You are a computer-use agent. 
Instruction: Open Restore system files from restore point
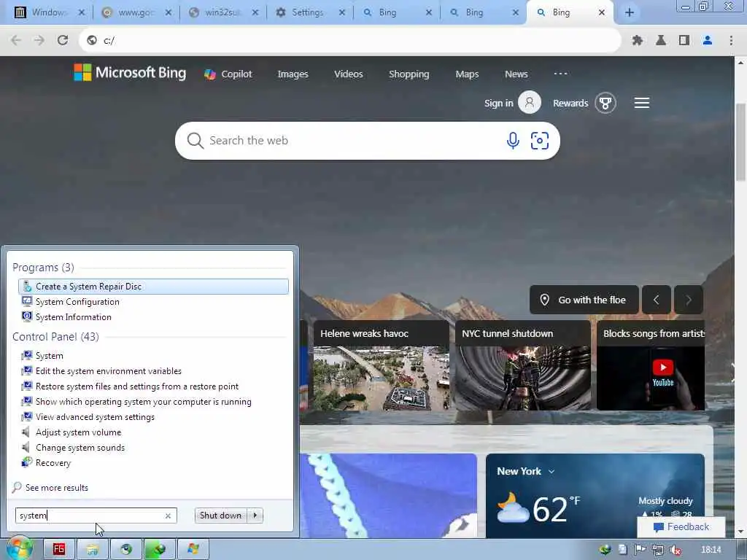click(136, 386)
